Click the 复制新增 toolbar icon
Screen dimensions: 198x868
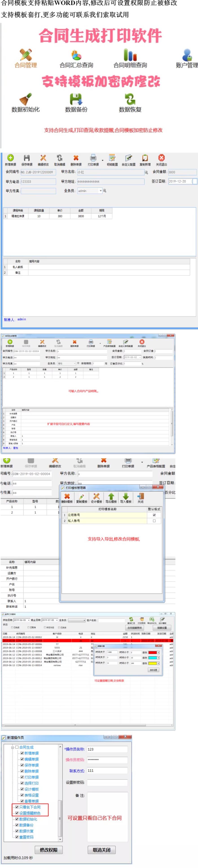tap(145, 160)
